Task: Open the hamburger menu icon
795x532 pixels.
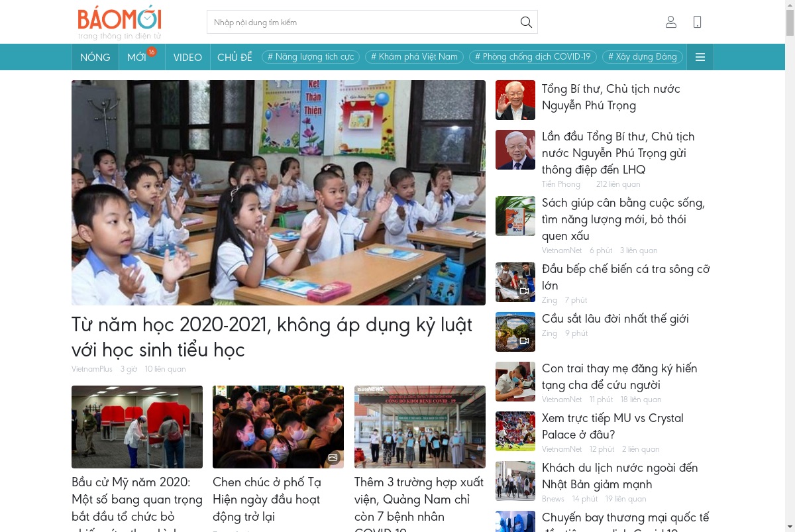Action: tap(700, 57)
